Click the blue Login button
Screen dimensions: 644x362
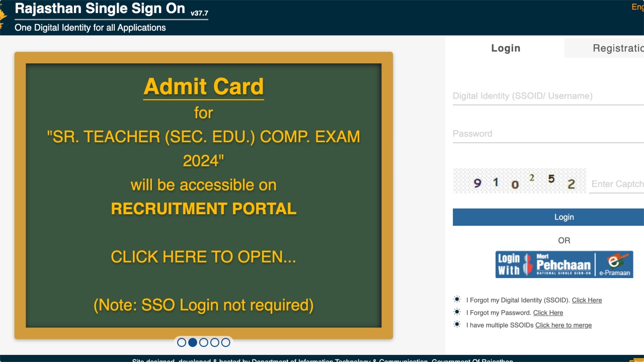tap(563, 217)
